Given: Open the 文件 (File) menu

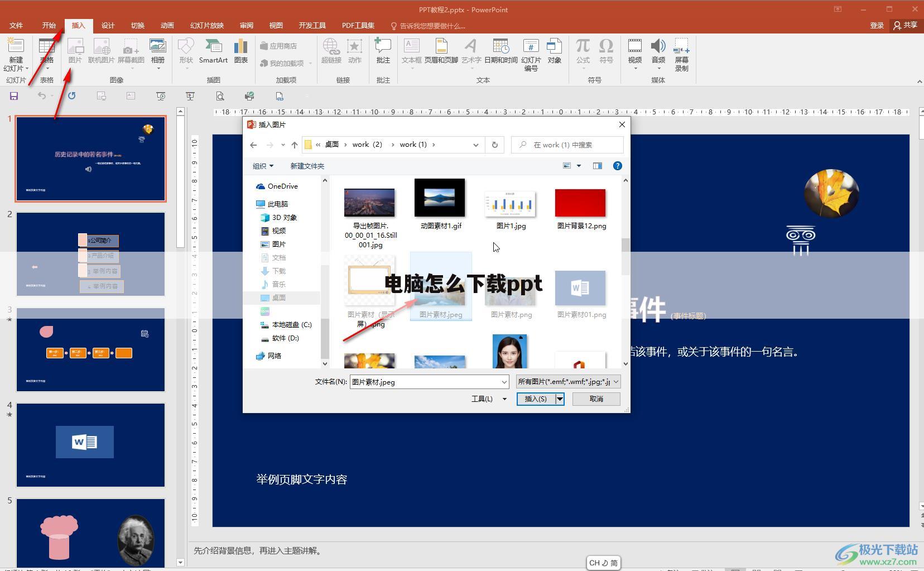Looking at the screenshot, I should [x=16, y=25].
